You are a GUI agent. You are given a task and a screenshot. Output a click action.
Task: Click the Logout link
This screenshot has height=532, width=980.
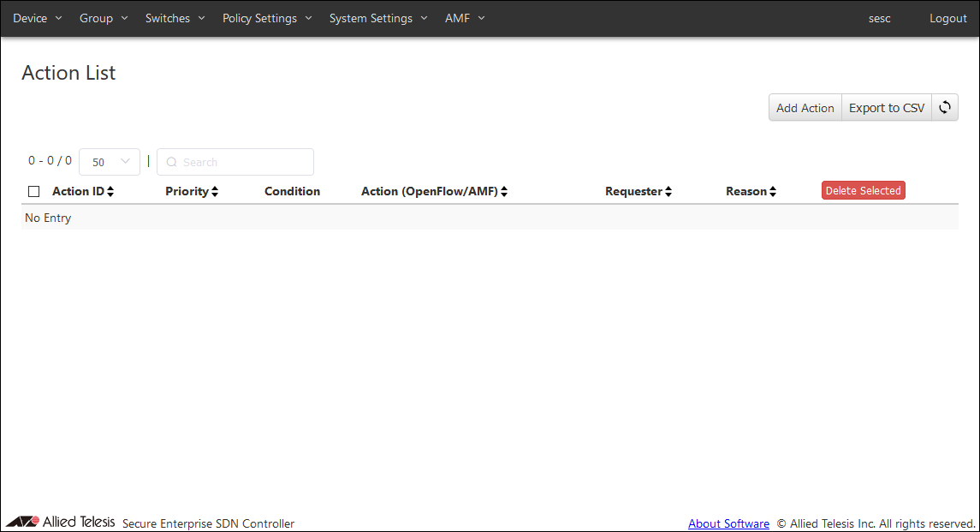947,18
